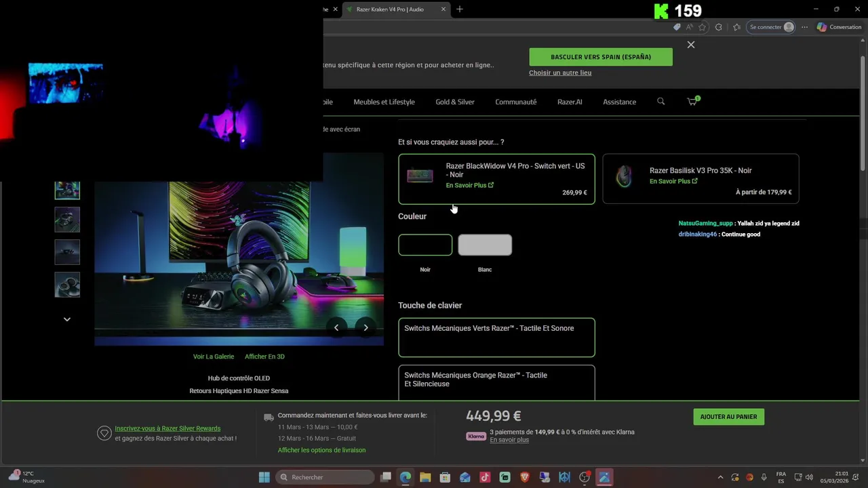Open Afficher En 3D link
This screenshot has height=488, width=868.
tap(264, 357)
